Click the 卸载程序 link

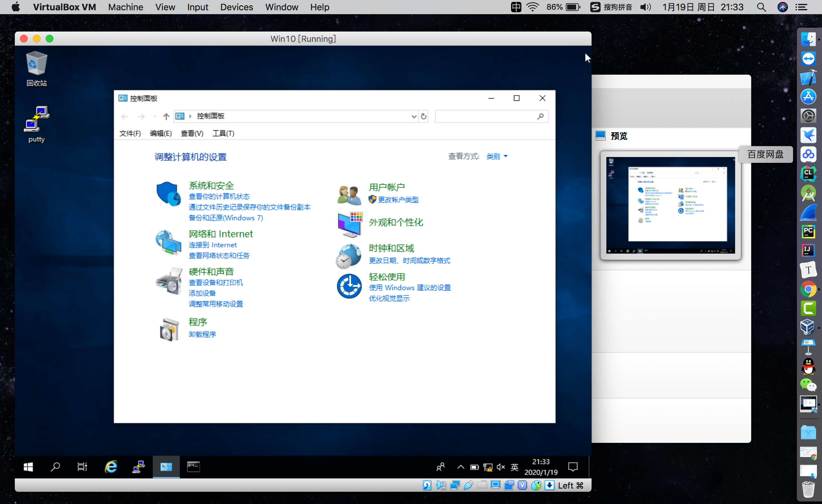click(x=202, y=334)
